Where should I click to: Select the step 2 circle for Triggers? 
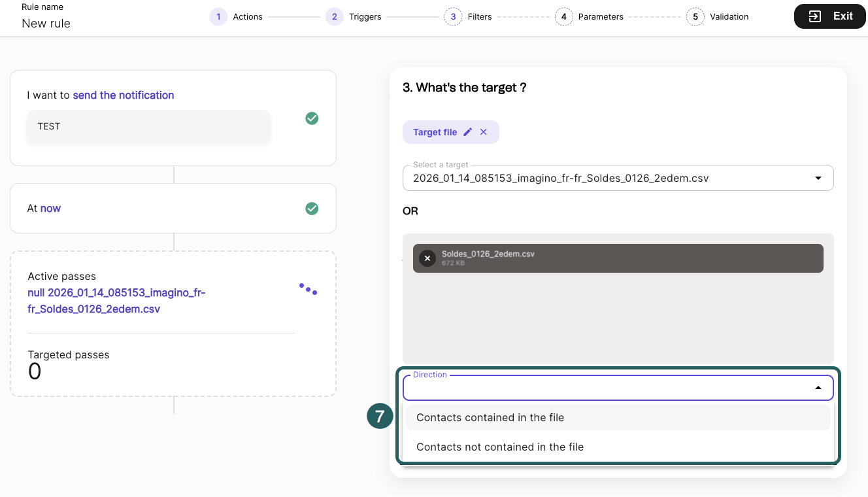(335, 16)
